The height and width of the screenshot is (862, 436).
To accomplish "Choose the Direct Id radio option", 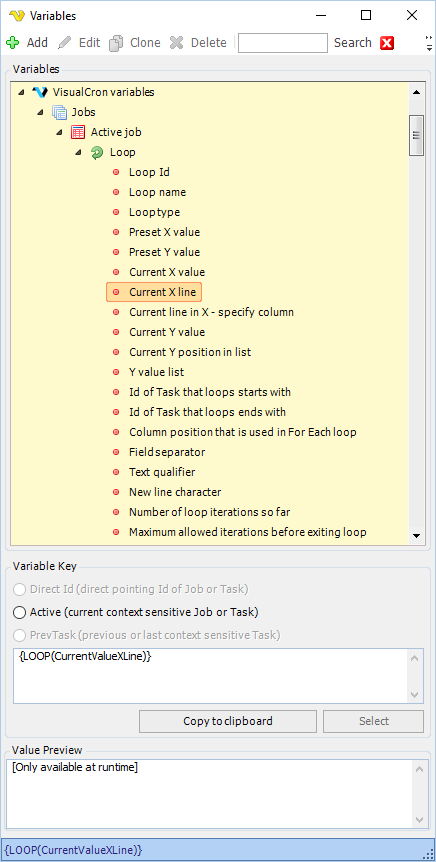I will (x=19, y=589).
